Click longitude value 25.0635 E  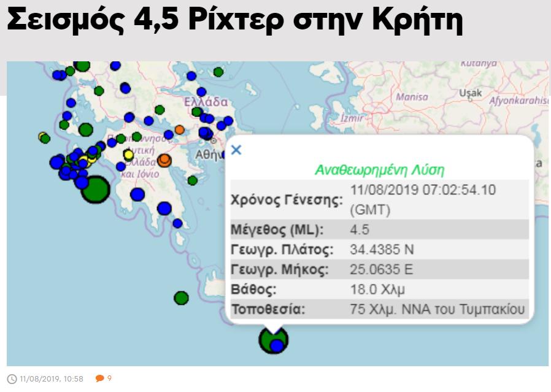381,269
